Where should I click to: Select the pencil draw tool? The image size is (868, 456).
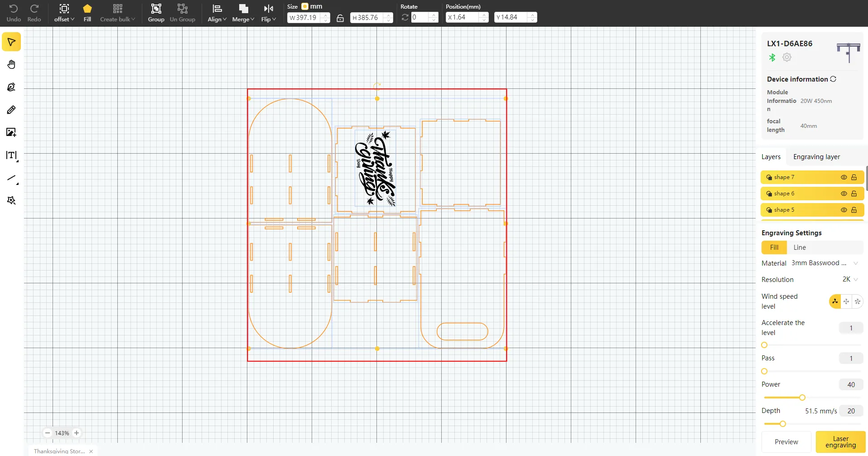pos(11,110)
